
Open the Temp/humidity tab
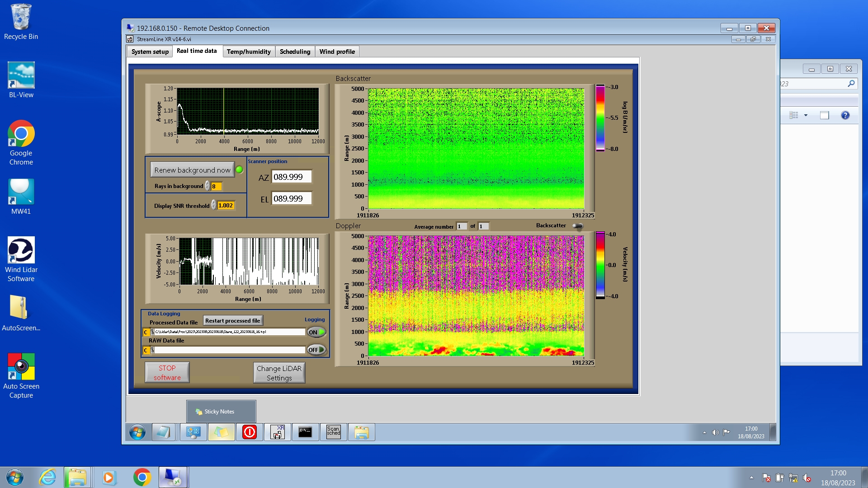click(248, 52)
